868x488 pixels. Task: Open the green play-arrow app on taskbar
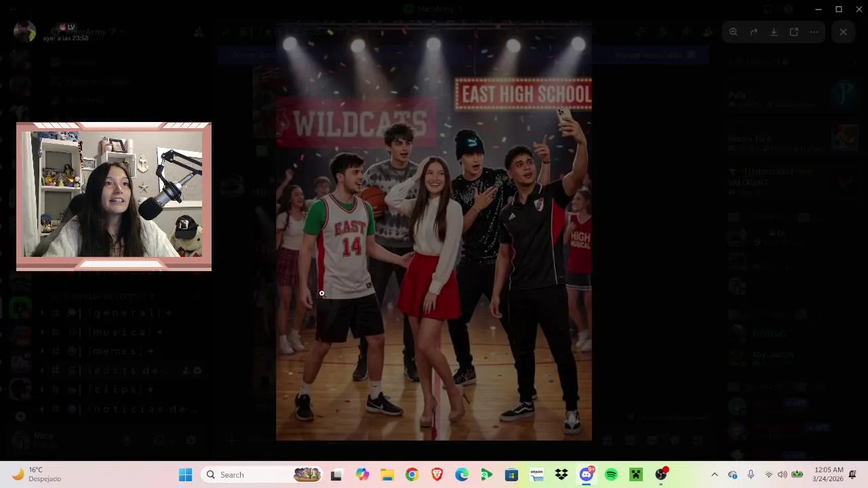click(486, 475)
